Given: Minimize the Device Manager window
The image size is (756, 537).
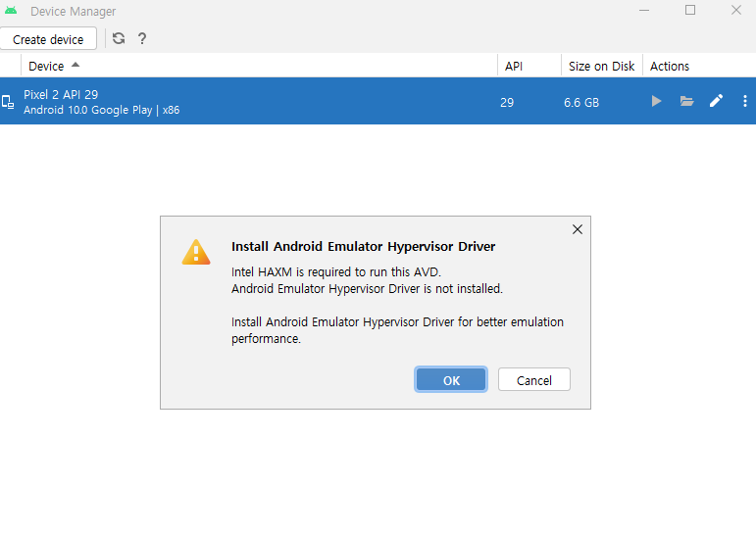Looking at the screenshot, I should click(x=644, y=10).
